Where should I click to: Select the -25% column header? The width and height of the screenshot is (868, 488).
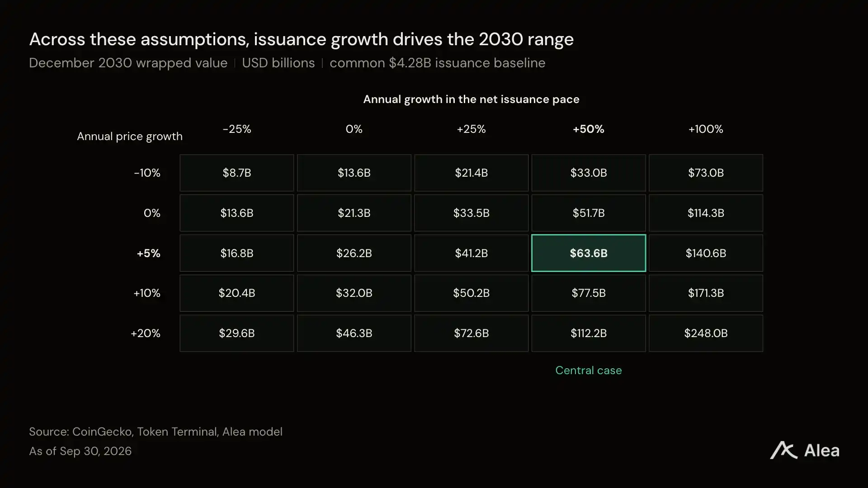point(236,129)
